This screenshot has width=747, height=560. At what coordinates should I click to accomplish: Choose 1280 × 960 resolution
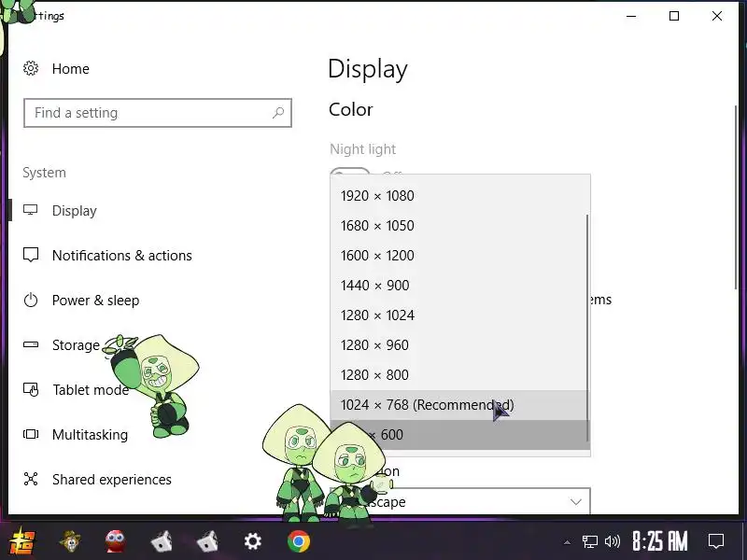coord(459,344)
